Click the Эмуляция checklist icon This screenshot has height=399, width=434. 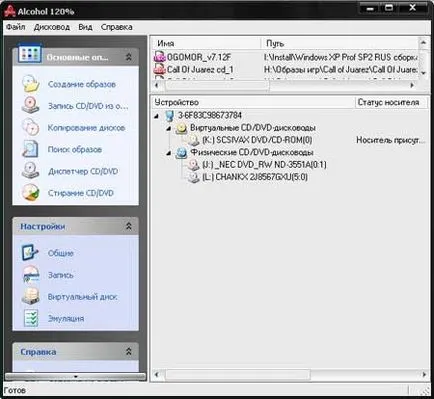pyautogui.click(x=31, y=318)
